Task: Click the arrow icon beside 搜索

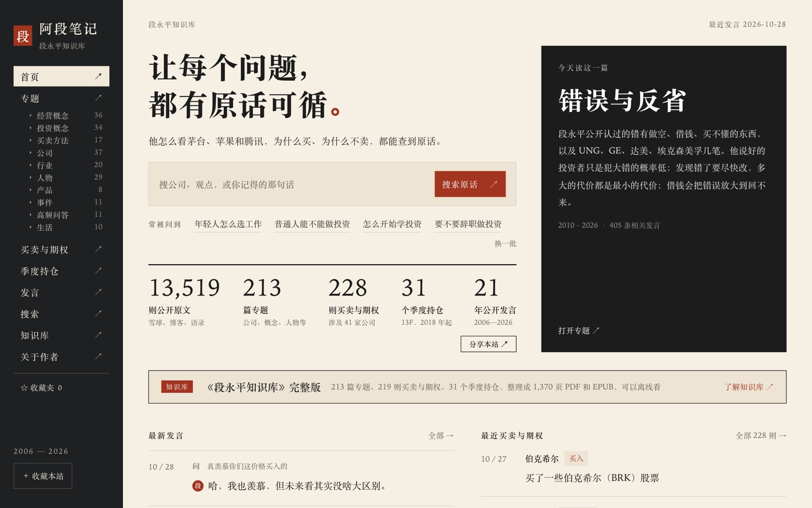Action: tap(98, 314)
